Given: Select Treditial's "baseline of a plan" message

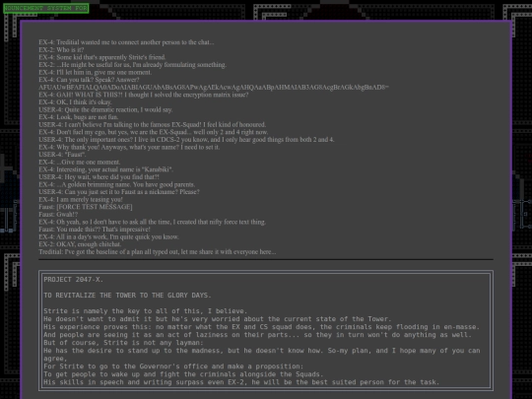Looking at the screenshot, I should pyautogui.click(x=158, y=252).
